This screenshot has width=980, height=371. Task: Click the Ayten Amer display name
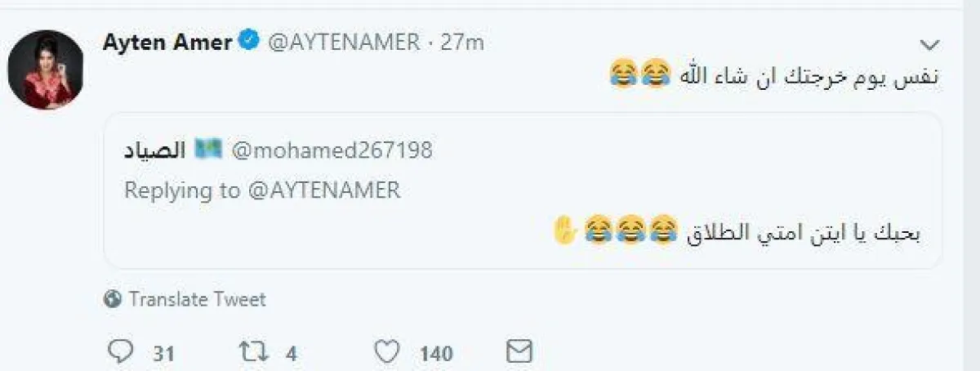167,42
